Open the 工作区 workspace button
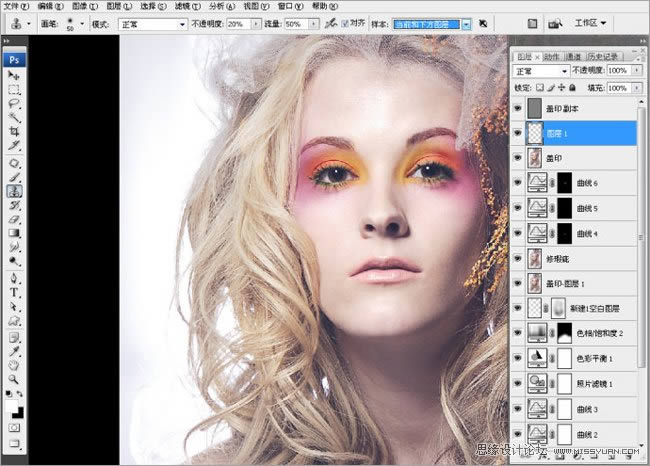 [588, 22]
